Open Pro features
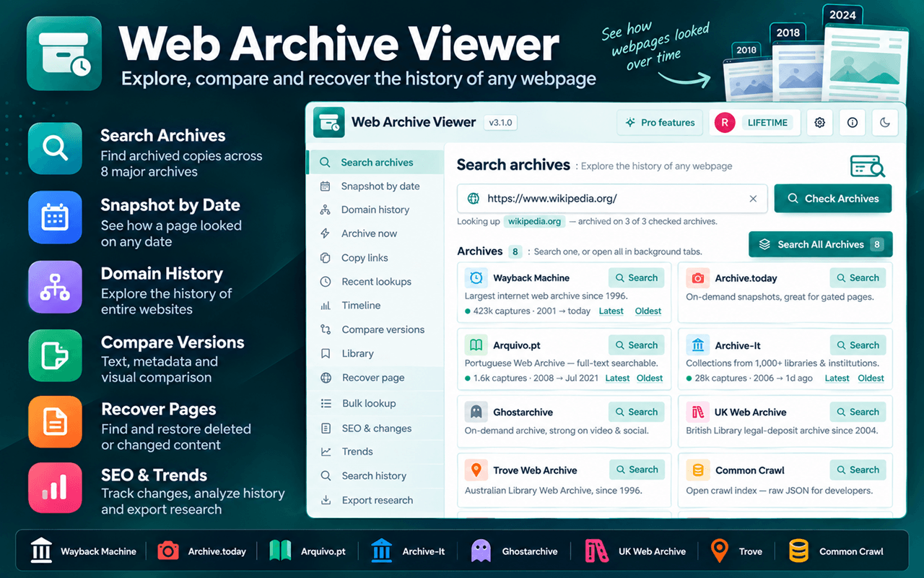The width and height of the screenshot is (924, 578). pos(661,123)
